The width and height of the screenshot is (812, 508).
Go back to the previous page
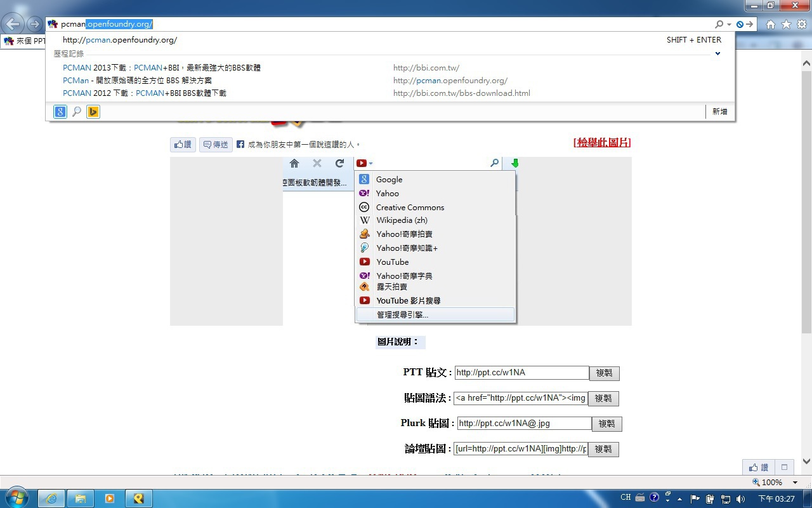tap(13, 25)
